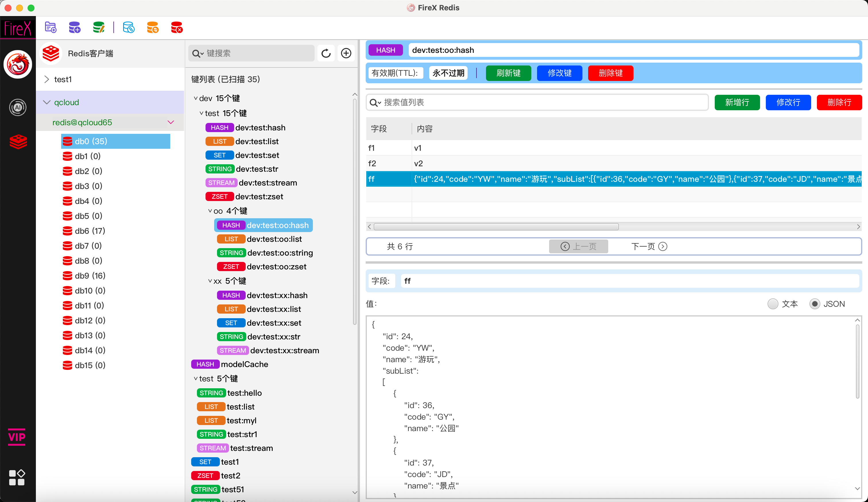Viewport: 868px width, 502px height.
Task: Open the VIP section in sidebar
Action: click(x=17, y=437)
